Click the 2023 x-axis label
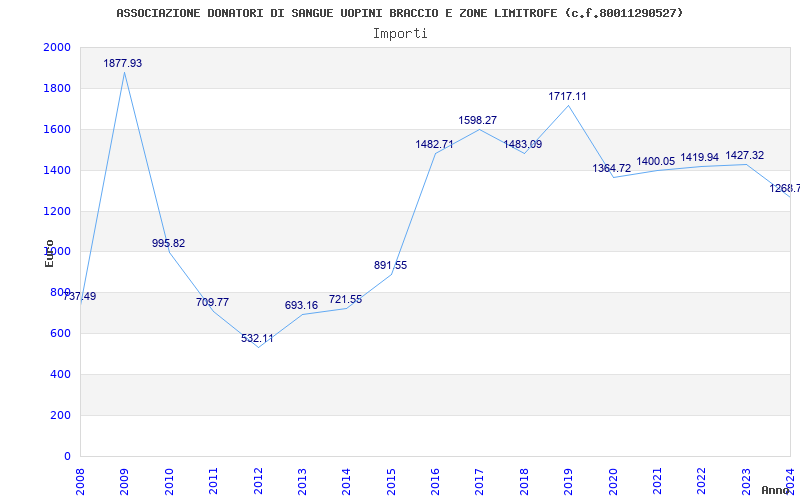Image resolution: width=800 pixels, height=500 pixels. coord(746,481)
